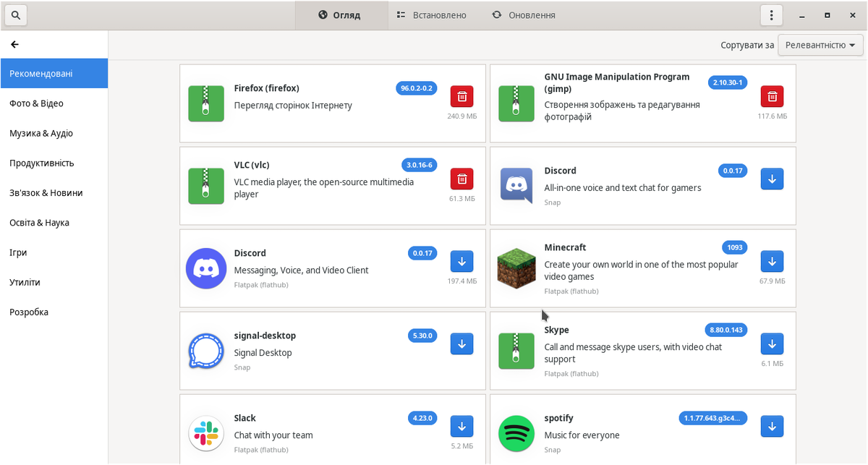Install Spotify with the download icon
868x465 pixels.
[772, 426]
